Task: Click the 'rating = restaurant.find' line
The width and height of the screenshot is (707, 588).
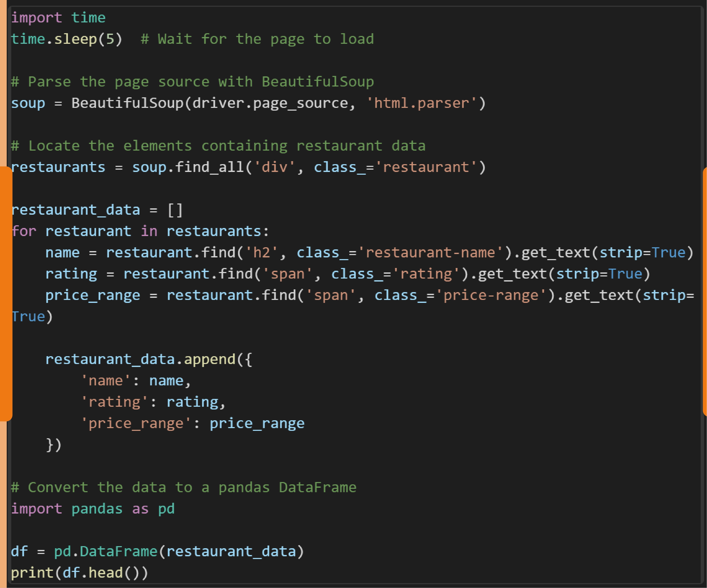Action: 348,274
